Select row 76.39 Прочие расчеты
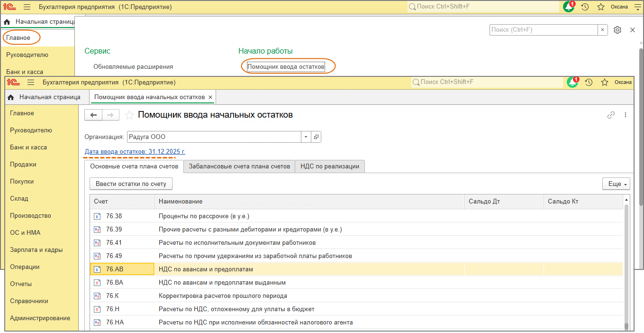644x333 pixels. [x=356, y=230]
